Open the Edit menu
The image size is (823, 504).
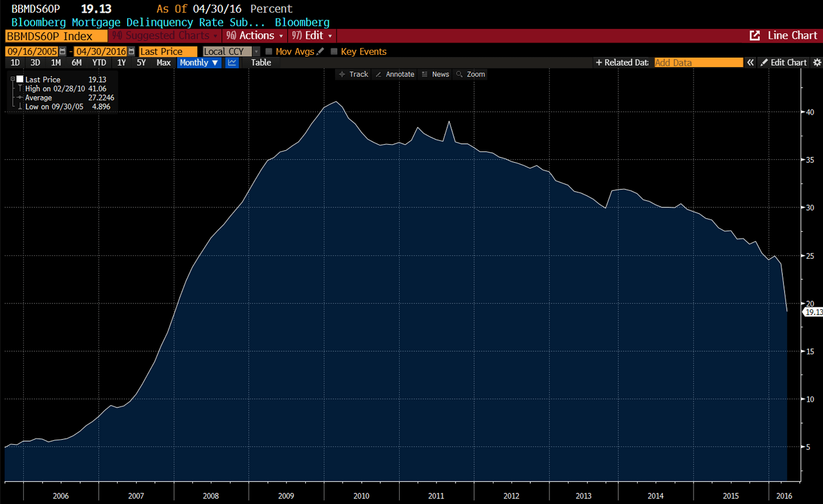click(312, 35)
